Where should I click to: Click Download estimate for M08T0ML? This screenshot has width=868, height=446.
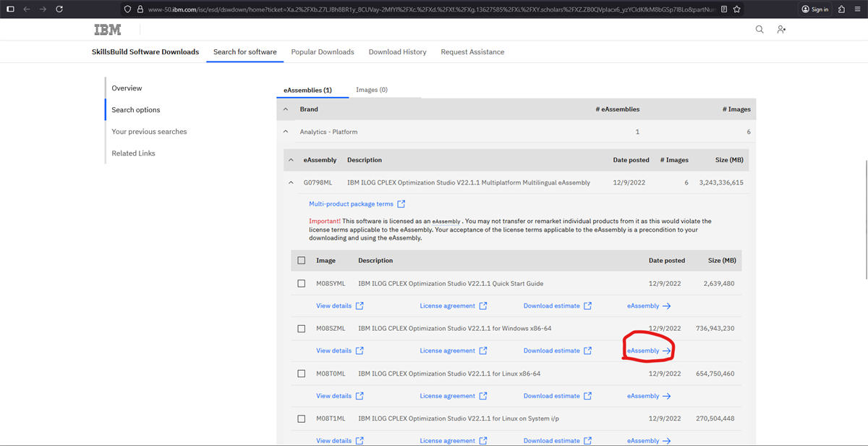(552, 396)
